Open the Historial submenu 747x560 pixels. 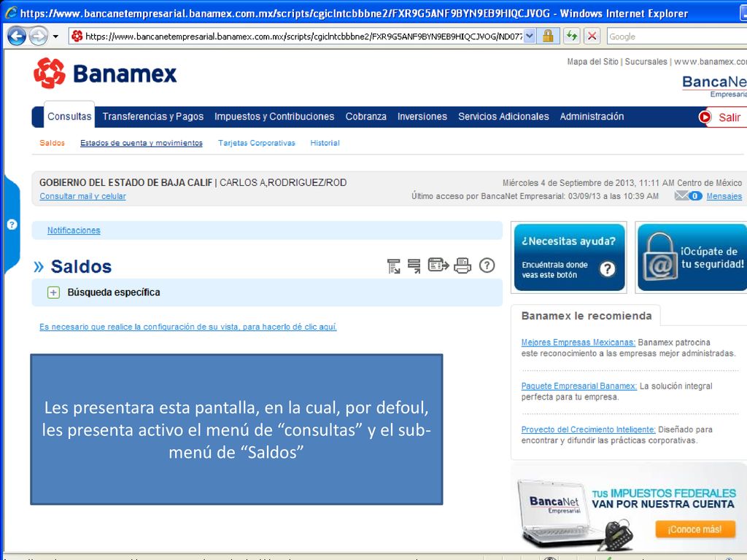[x=325, y=143]
